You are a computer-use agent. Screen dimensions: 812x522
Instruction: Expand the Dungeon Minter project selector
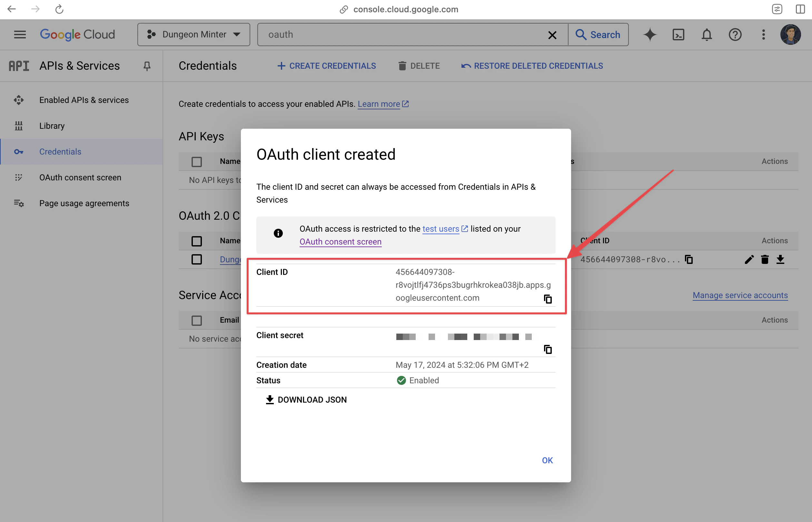(194, 35)
